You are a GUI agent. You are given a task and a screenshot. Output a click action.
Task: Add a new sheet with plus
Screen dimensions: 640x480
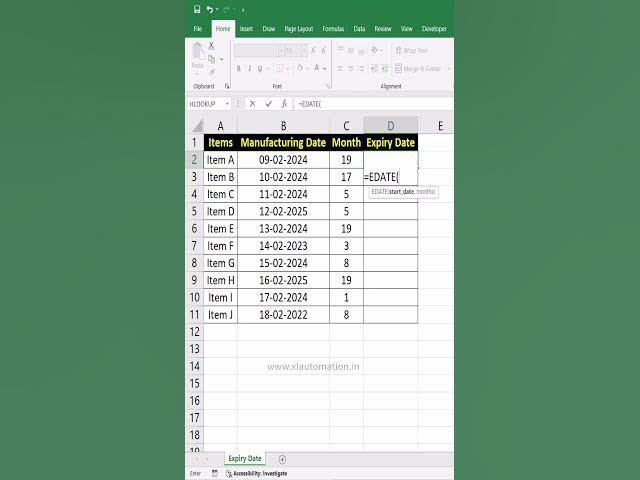click(282, 459)
